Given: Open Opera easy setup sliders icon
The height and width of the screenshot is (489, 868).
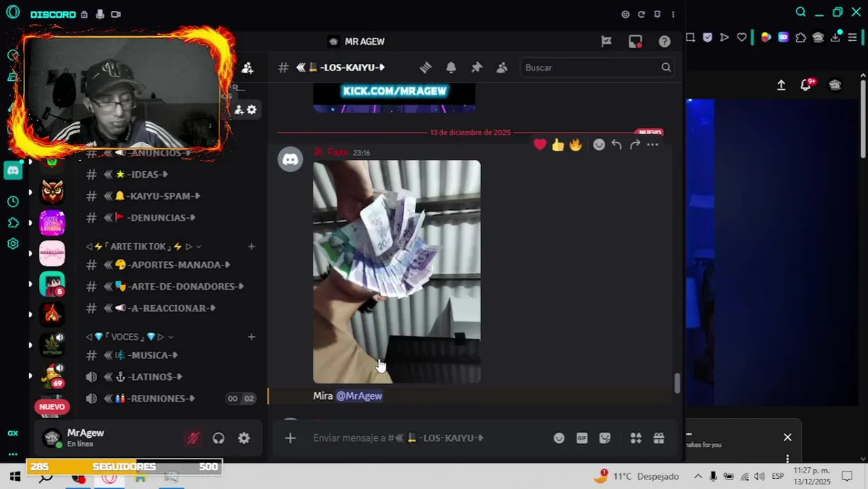Looking at the screenshot, I should 852,37.
